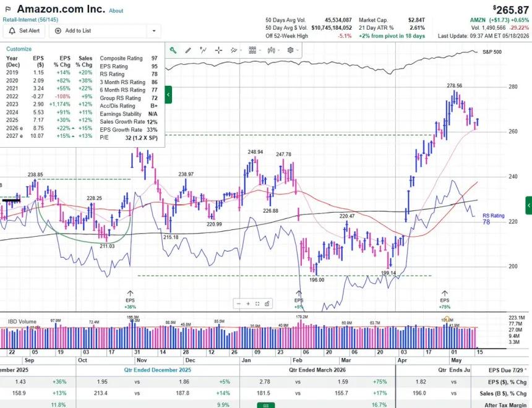Click the fit-to-screen chart icon
This screenshot has width=532, height=408.
tap(257, 304)
